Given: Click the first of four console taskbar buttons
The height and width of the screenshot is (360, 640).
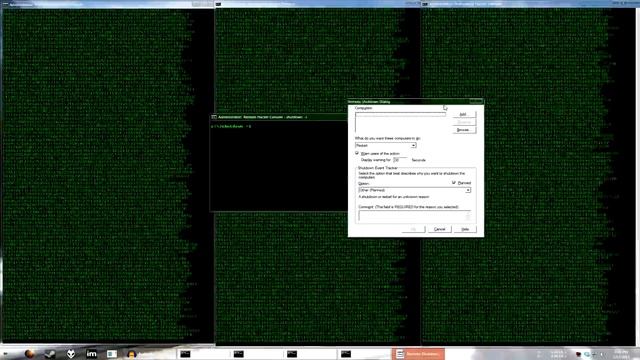Looking at the screenshot, I should 202,354.
